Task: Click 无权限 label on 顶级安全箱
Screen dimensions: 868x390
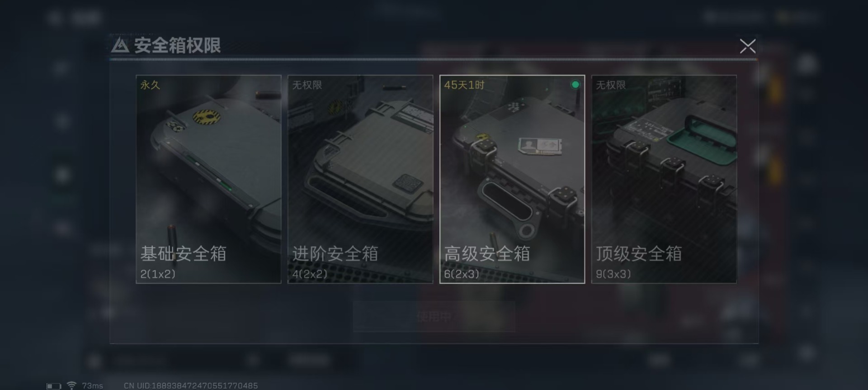Action: pyautogui.click(x=611, y=85)
